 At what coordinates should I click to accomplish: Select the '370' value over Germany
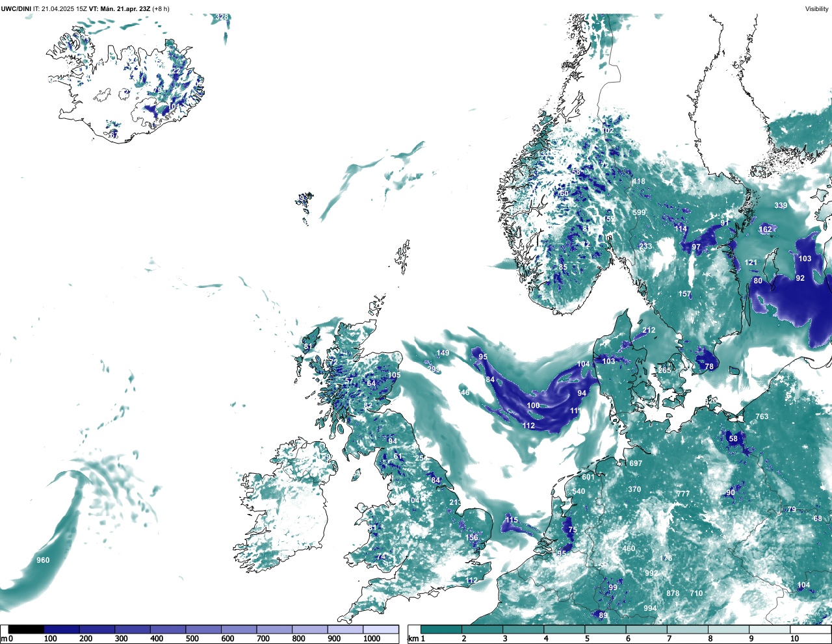(x=634, y=489)
